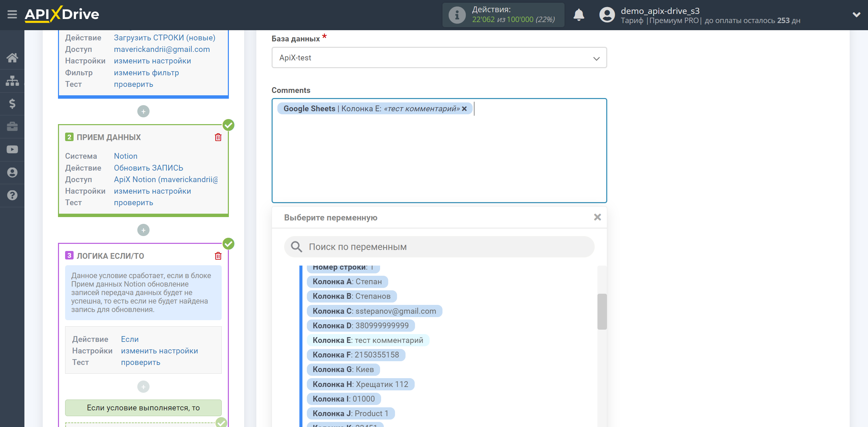Click the ЛОГИКА ЕСЛИ/ТО green checkmark badge
Screen dimensions: 868x427
tap(229, 244)
